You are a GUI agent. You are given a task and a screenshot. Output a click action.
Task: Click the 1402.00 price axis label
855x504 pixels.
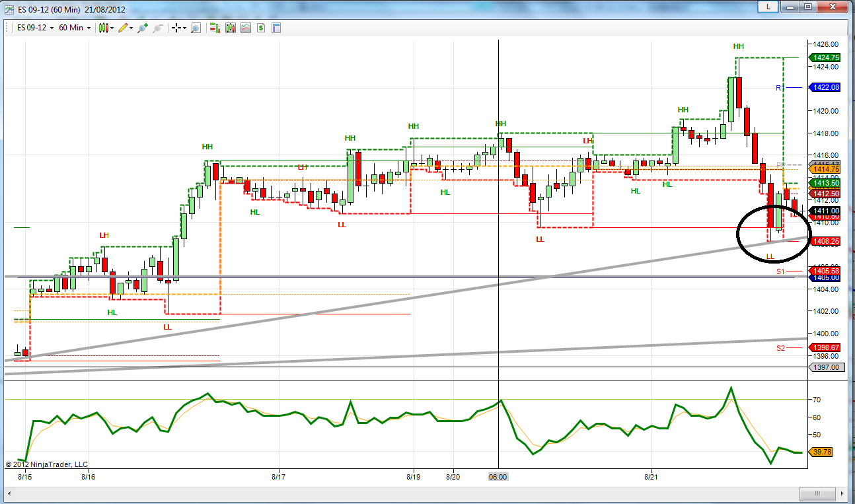click(x=826, y=311)
